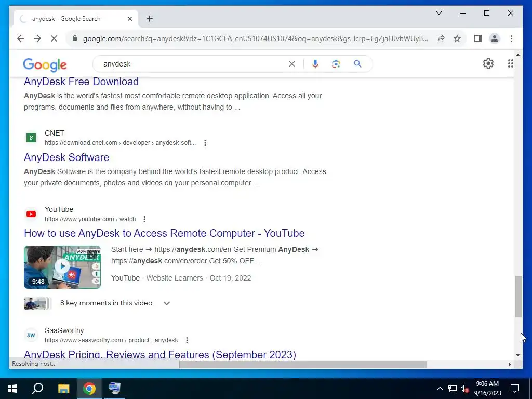Screen dimensions: 532x399
Task: Go to the Google logo homepage
Action: (45, 64)
